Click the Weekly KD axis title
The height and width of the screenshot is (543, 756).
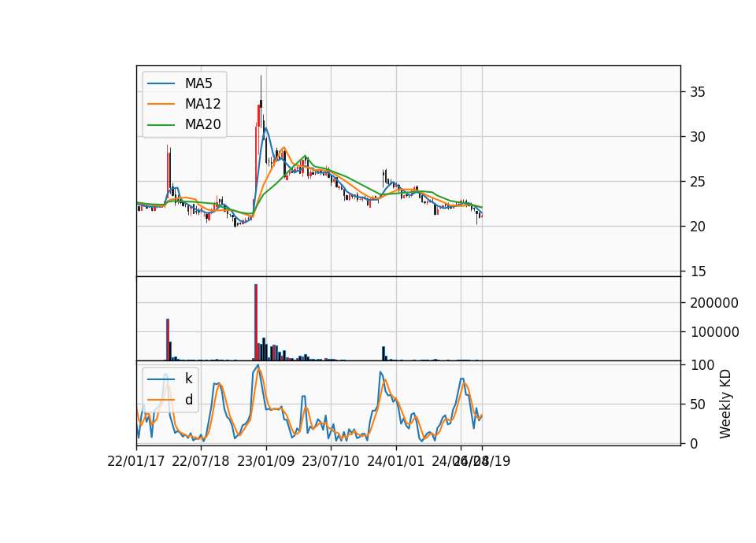coord(724,404)
